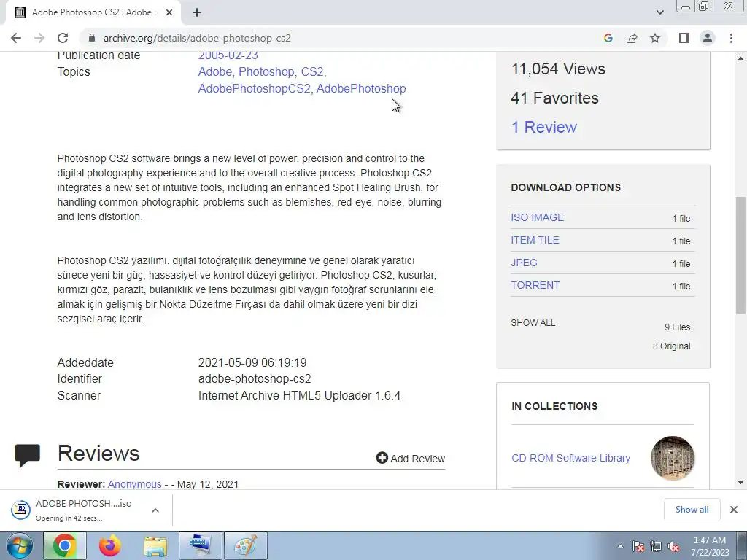Click the Identifier value adobe-photoshop-cs2

[255, 379]
